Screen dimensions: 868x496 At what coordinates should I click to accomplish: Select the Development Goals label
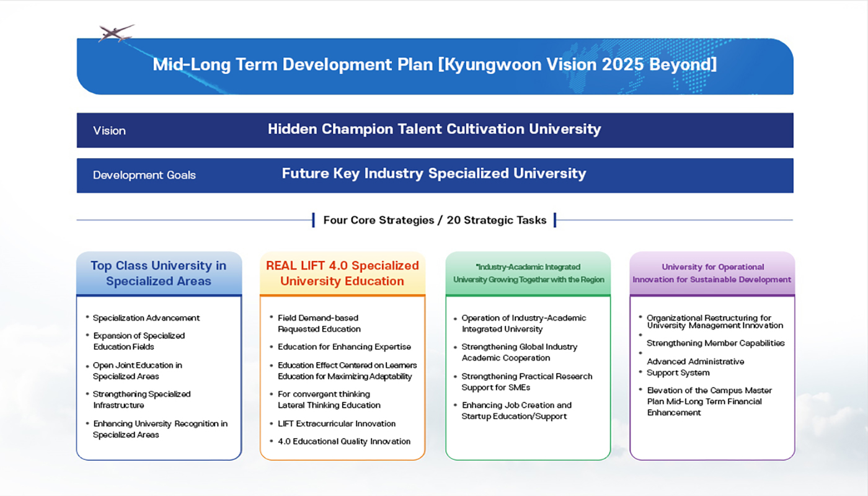point(144,175)
